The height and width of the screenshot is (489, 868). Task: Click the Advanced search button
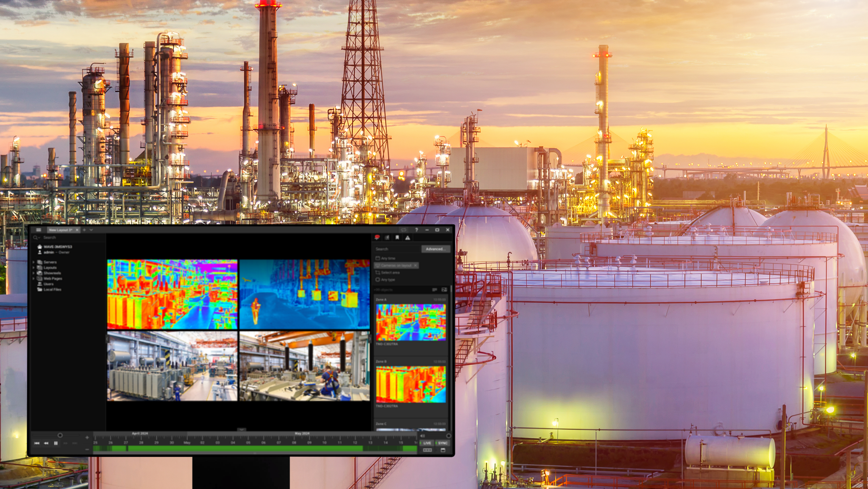pyautogui.click(x=436, y=249)
